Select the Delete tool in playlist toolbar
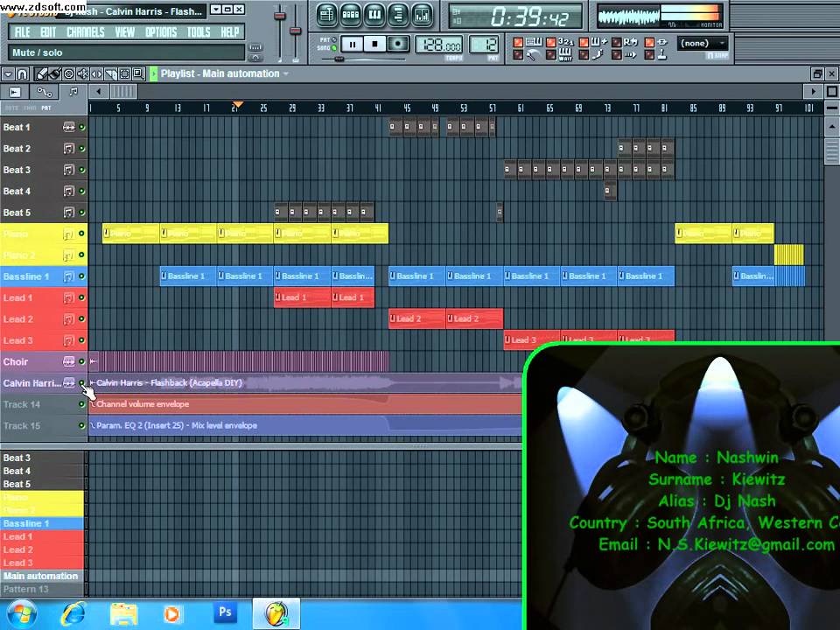840x630 pixels. (68, 73)
